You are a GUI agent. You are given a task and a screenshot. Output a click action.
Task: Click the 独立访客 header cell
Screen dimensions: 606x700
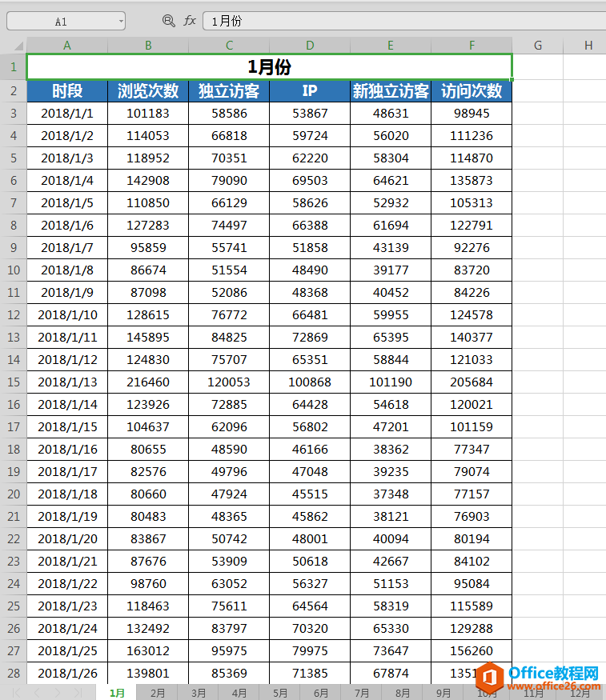229,91
